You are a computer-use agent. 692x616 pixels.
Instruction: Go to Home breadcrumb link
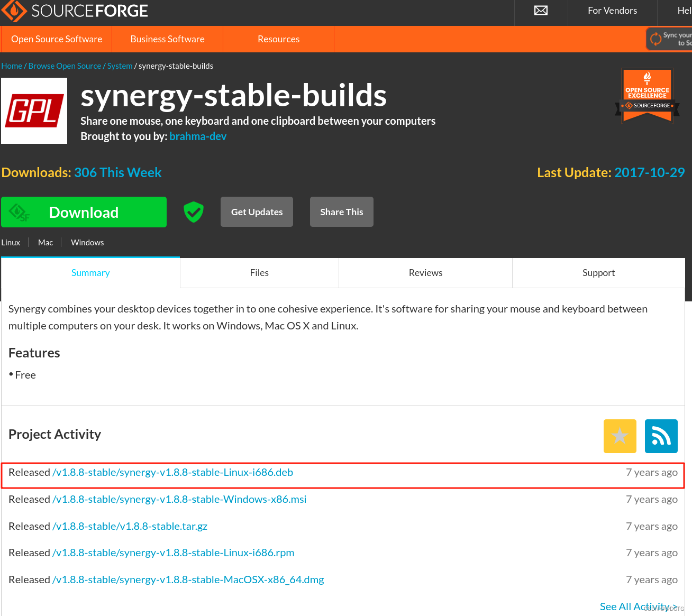12,66
